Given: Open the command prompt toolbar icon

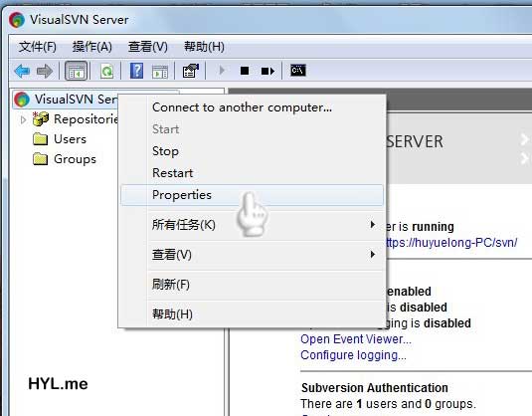Looking at the screenshot, I should click(x=298, y=71).
